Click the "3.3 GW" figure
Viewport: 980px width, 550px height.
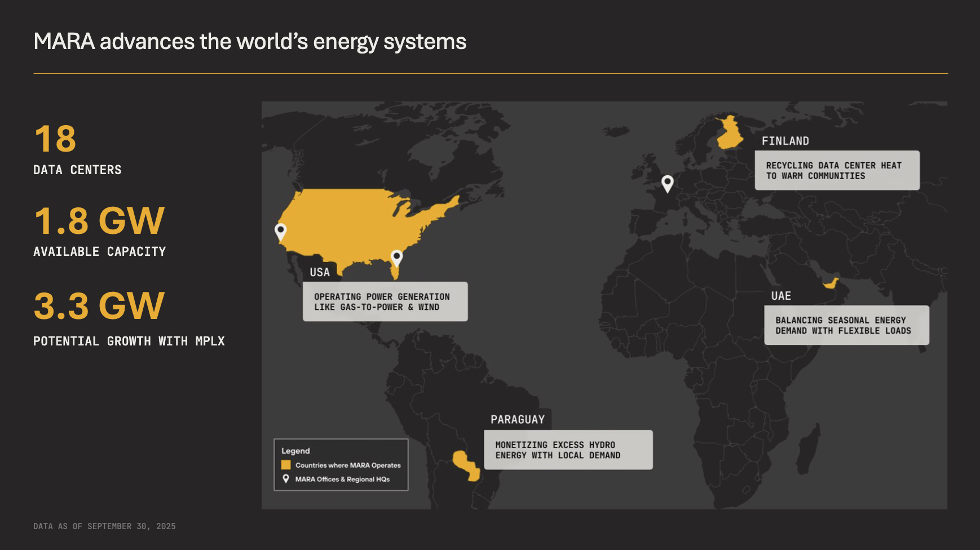(99, 305)
